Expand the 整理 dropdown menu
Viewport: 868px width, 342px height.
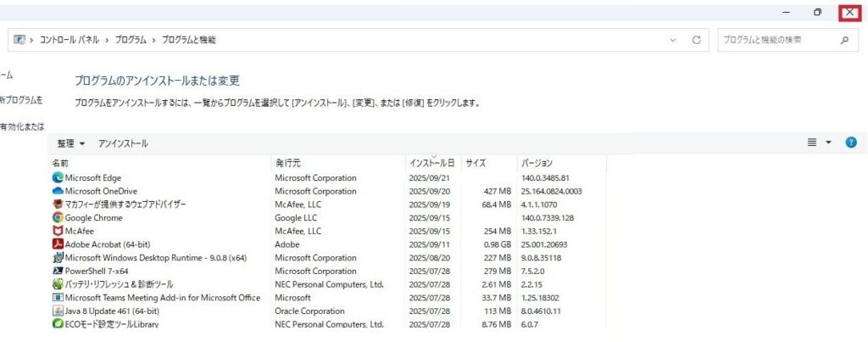(x=71, y=143)
